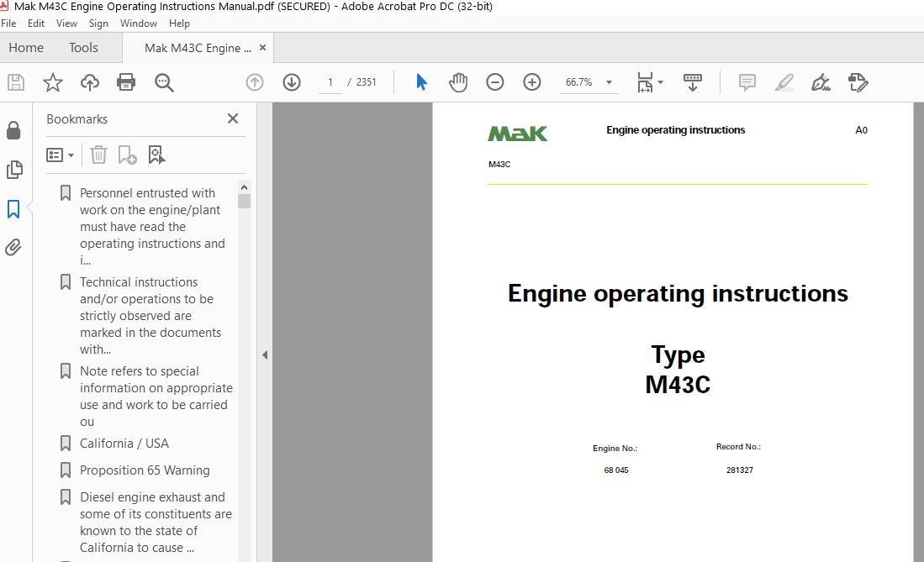924x562 pixels.
Task: Select the Hand pan tool
Action: pos(458,82)
